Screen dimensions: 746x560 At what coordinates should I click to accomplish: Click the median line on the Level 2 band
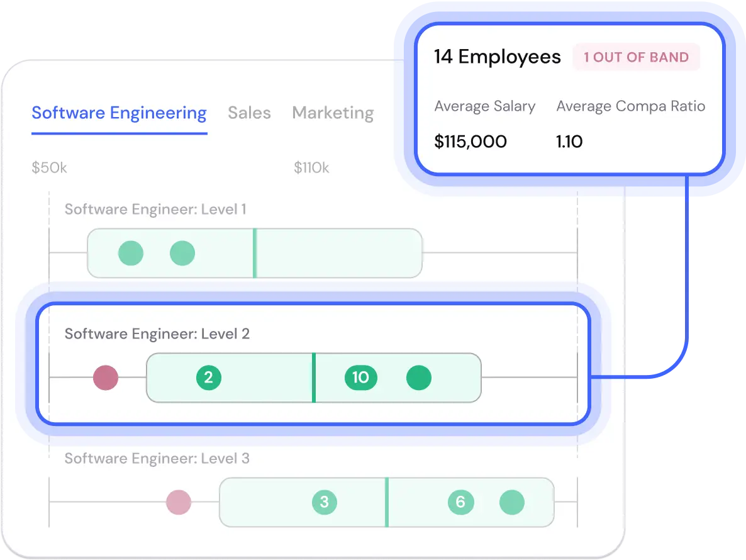click(x=314, y=378)
